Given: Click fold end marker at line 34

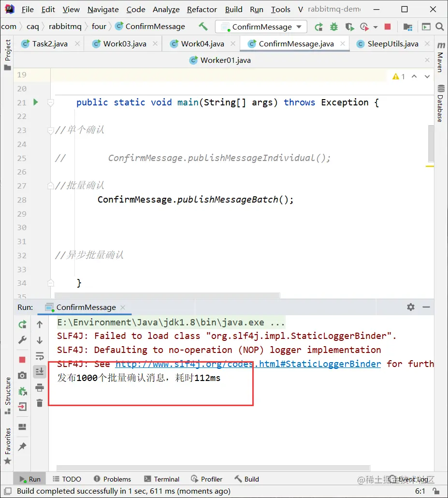Looking at the screenshot, I should tap(50, 283).
